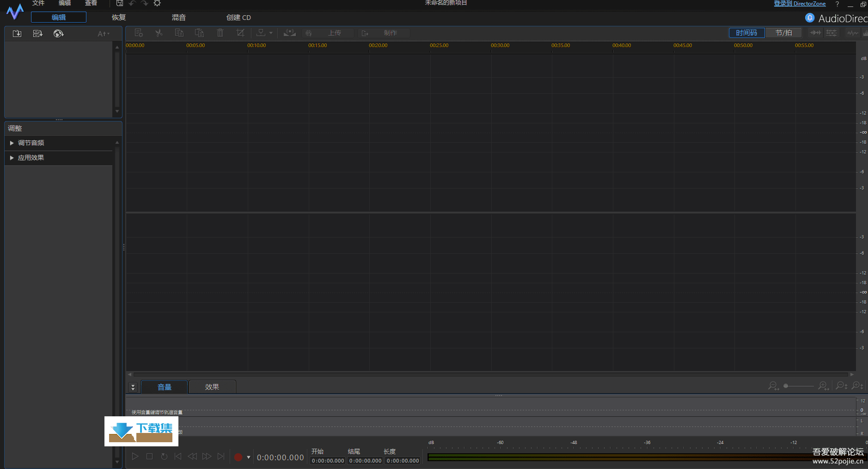The height and width of the screenshot is (469, 868).
Task: Switch to the 音量 tab
Action: [165, 387]
